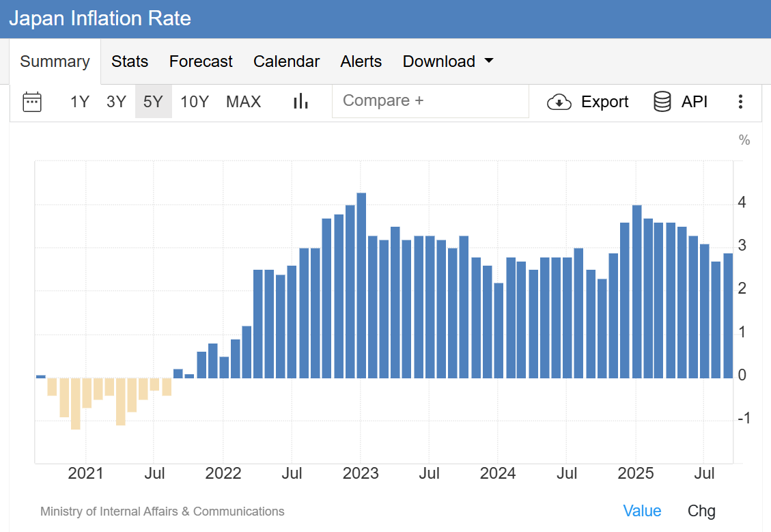Image resolution: width=771 pixels, height=532 pixels.
Task: Click in the Compare + input field
Action: (430, 101)
